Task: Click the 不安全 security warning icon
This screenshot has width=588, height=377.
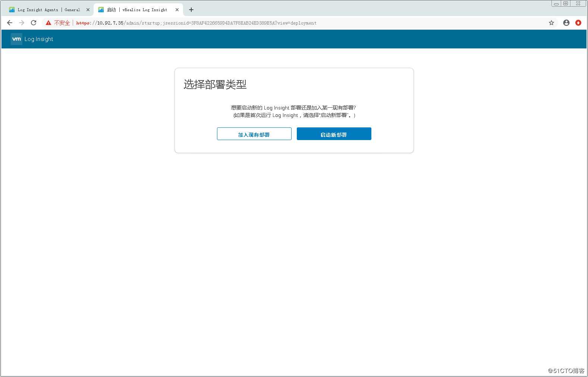Action: (48, 23)
